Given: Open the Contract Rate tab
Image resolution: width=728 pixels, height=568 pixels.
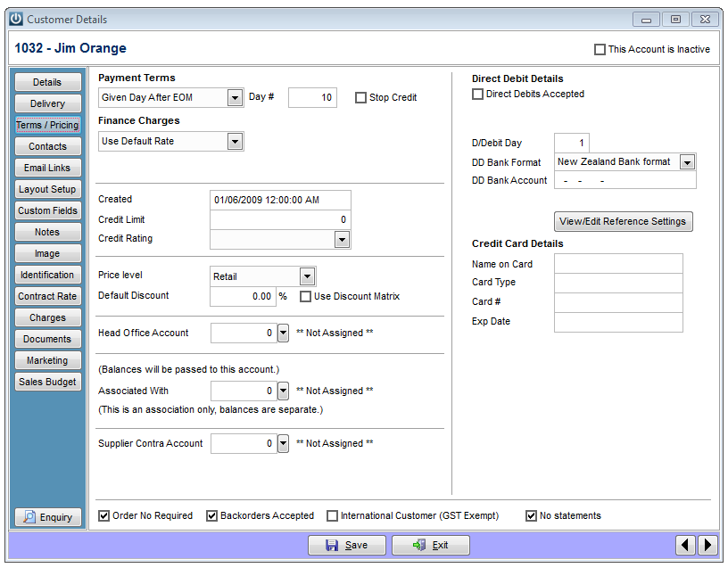Looking at the screenshot, I should click(48, 296).
